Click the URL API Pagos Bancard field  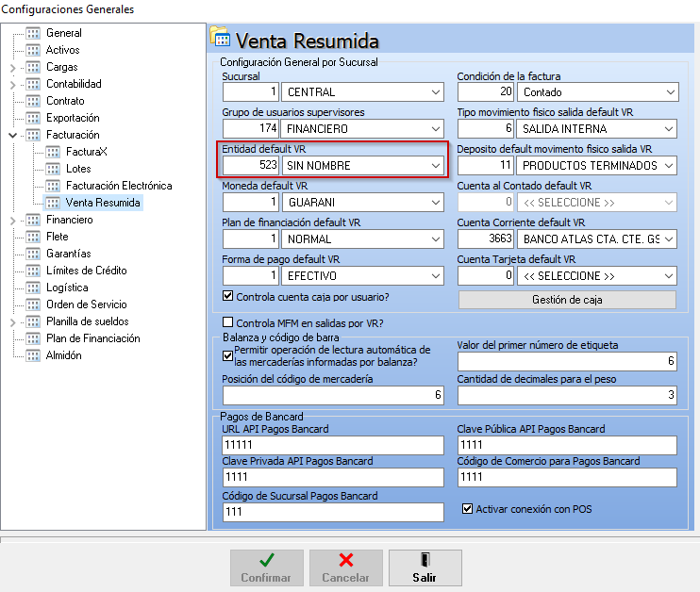coord(333,445)
